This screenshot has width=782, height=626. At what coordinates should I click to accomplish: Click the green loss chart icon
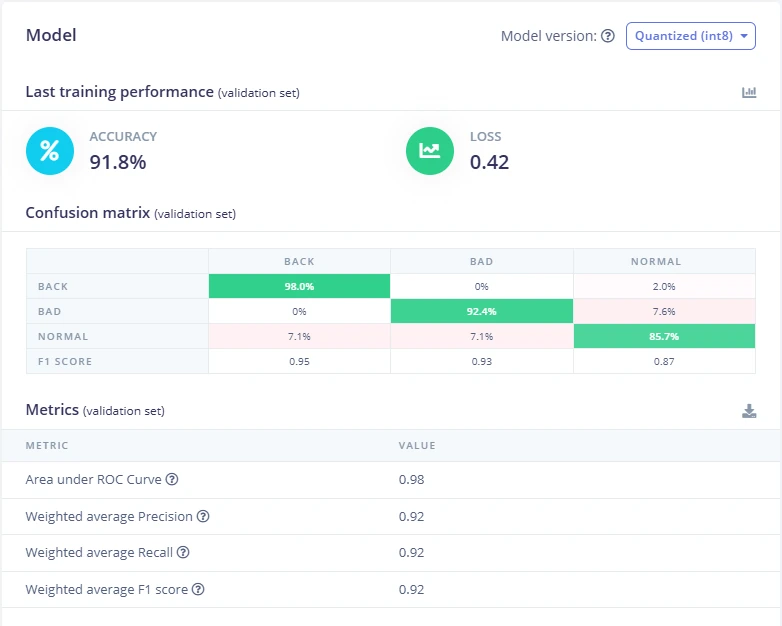[430, 151]
